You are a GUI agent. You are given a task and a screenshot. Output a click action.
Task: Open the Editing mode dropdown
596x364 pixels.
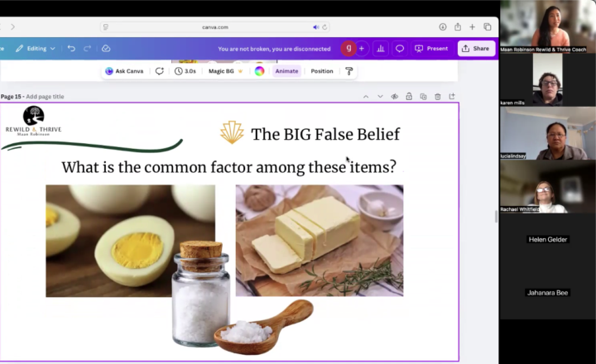(36, 49)
